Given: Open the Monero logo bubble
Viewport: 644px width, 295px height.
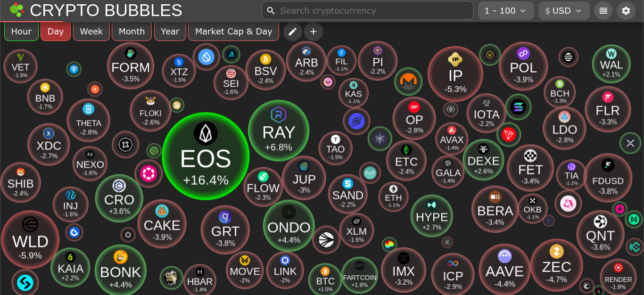Looking at the screenshot, I should tap(408, 82).
